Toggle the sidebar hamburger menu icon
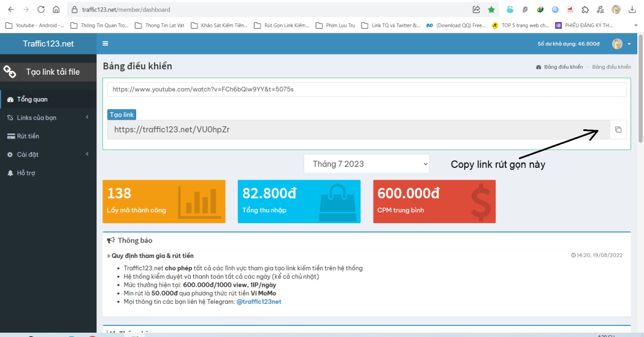The width and height of the screenshot is (644, 337). (x=105, y=44)
